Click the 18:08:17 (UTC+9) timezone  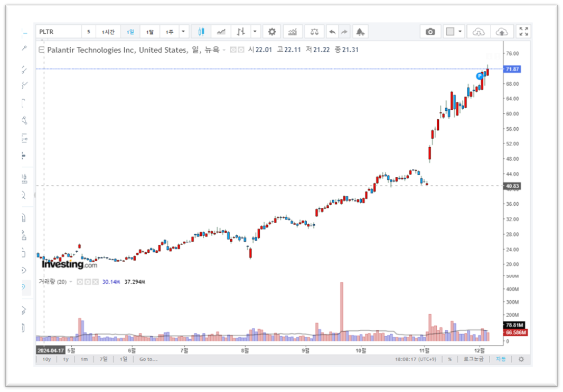[416, 359]
